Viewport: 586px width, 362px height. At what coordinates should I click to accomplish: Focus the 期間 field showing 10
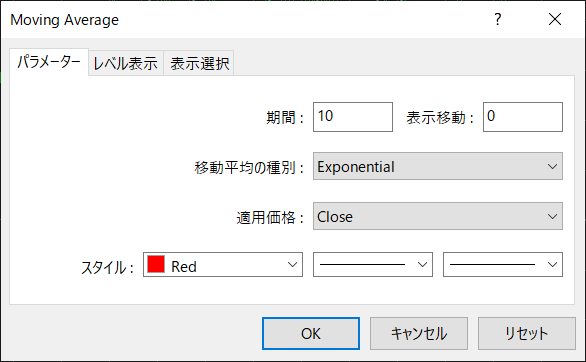(x=353, y=117)
